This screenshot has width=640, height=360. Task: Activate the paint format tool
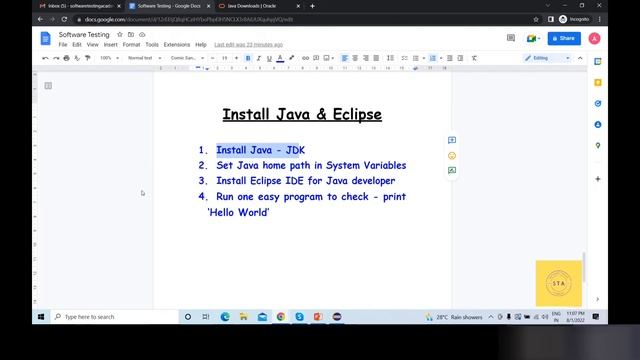[x=87, y=58]
